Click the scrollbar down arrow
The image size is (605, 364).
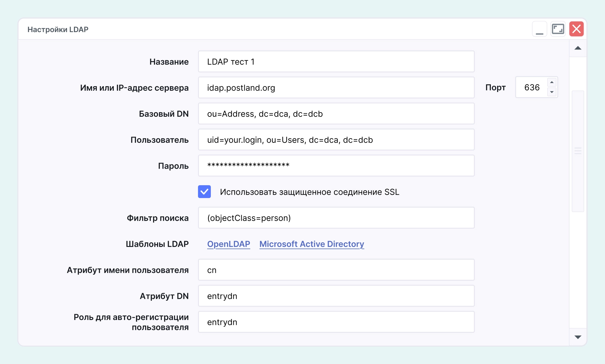[x=578, y=337]
